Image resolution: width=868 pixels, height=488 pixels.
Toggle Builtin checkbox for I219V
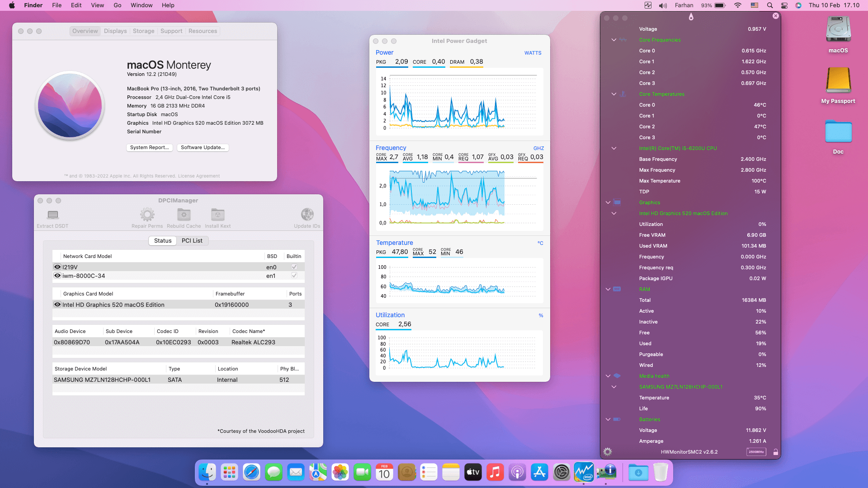[x=294, y=267]
